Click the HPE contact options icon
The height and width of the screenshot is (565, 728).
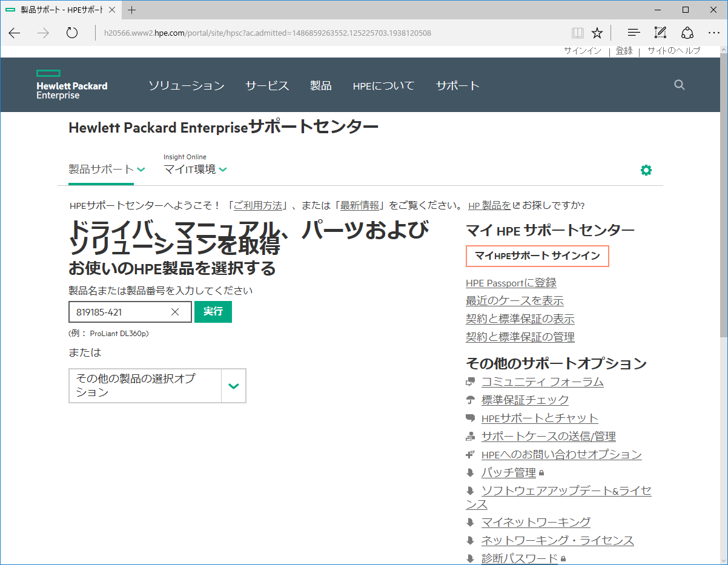click(x=470, y=454)
